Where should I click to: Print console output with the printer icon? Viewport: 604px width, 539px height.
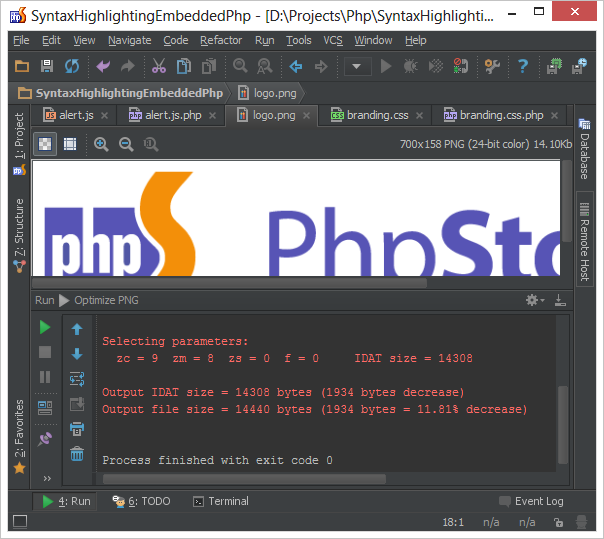pos(77,429)
